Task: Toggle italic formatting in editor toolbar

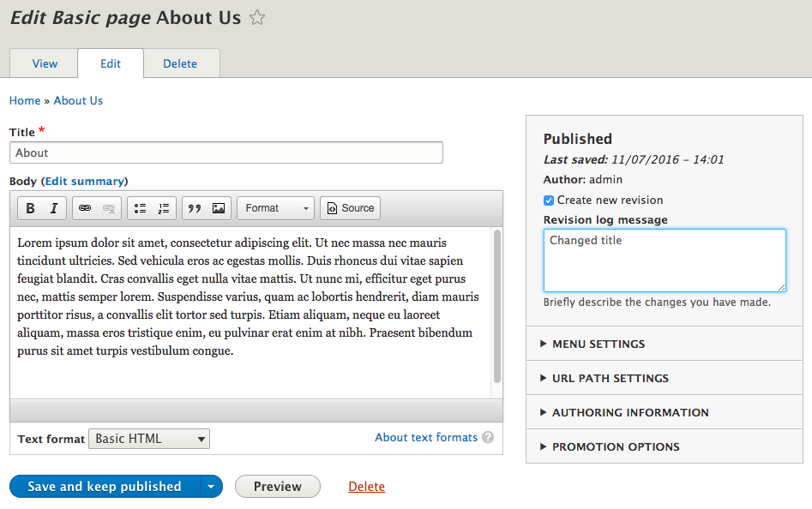Action: (53, 208)
